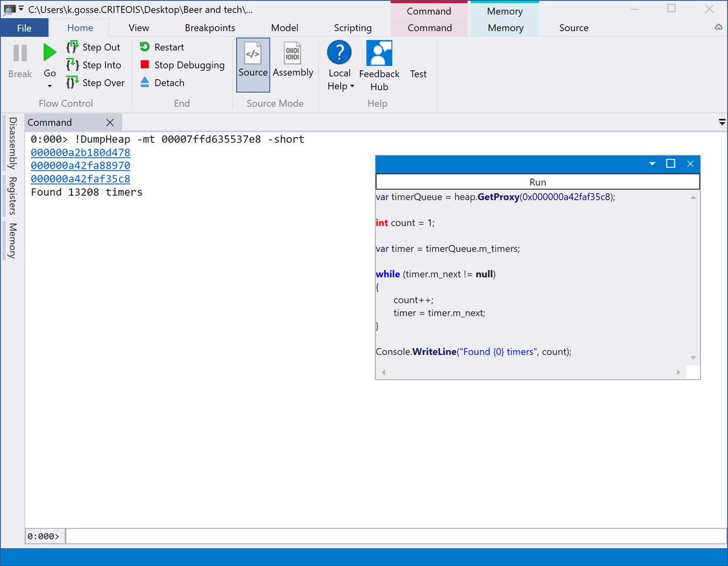This screenshot has width=728, height=566.
Task: Collapse the ribbon using top-right chevron
Action: click(x=718, y=28)
